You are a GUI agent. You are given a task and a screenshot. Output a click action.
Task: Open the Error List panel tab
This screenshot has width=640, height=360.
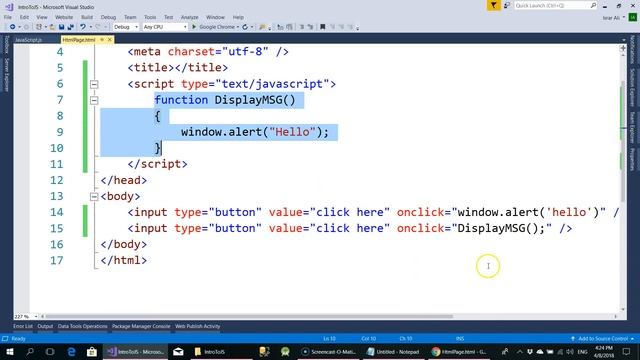tap(23, 326)
